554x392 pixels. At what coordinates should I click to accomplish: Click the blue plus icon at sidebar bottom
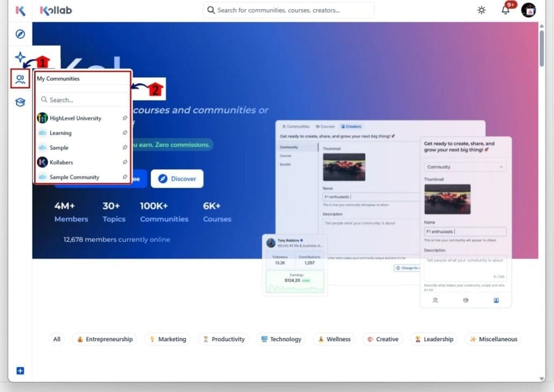(20, 370)
